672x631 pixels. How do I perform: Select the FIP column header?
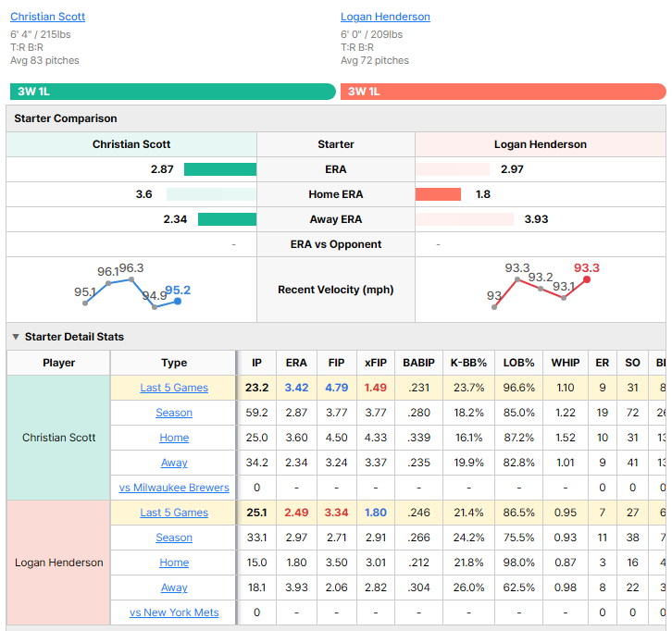point(336,363)
